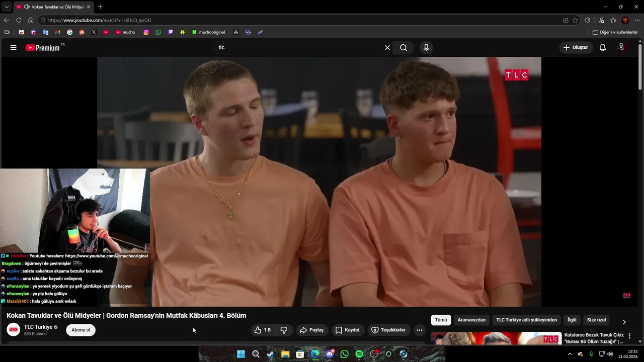Mute the tab via speaker icon

(26, 7)
